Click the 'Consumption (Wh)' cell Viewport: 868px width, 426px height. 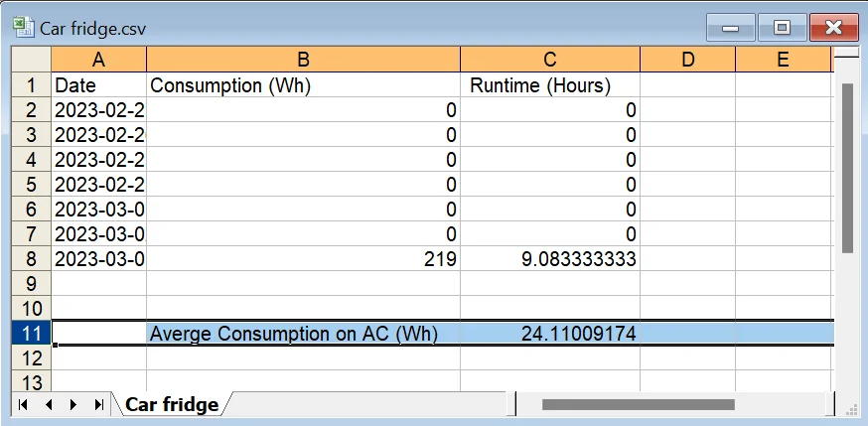pos(303,85)
